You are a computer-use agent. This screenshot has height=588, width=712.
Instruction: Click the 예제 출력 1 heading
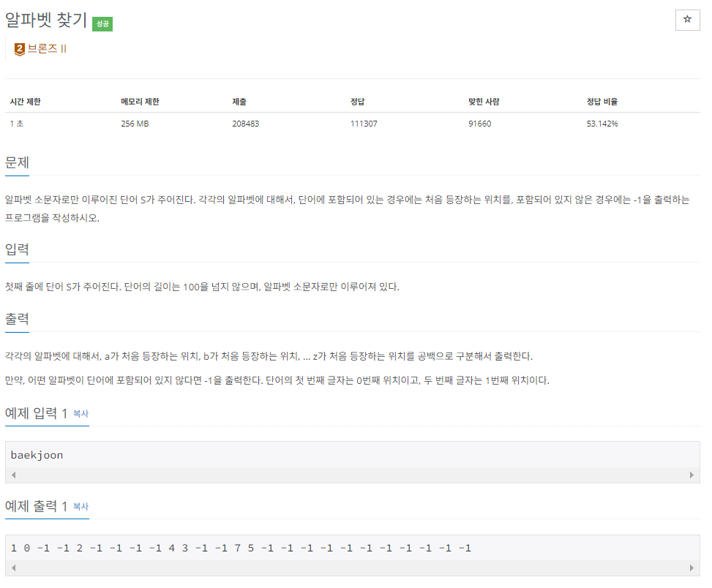point(37,506)
